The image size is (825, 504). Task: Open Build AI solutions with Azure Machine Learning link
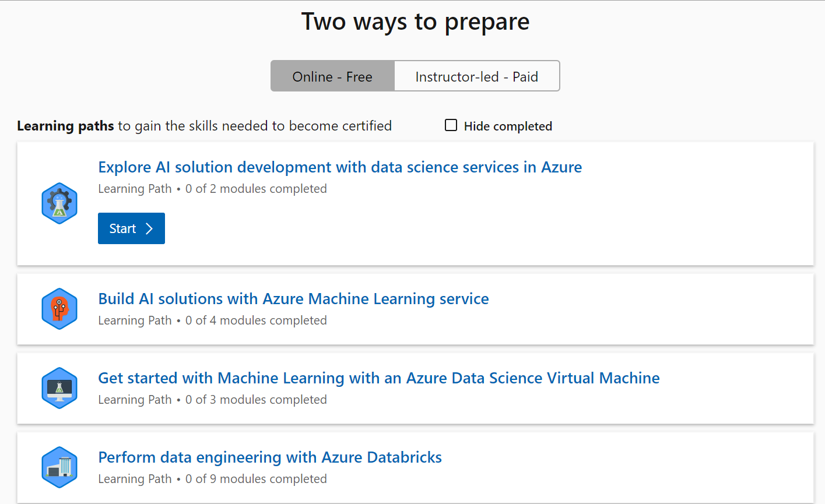pos(293,299)
